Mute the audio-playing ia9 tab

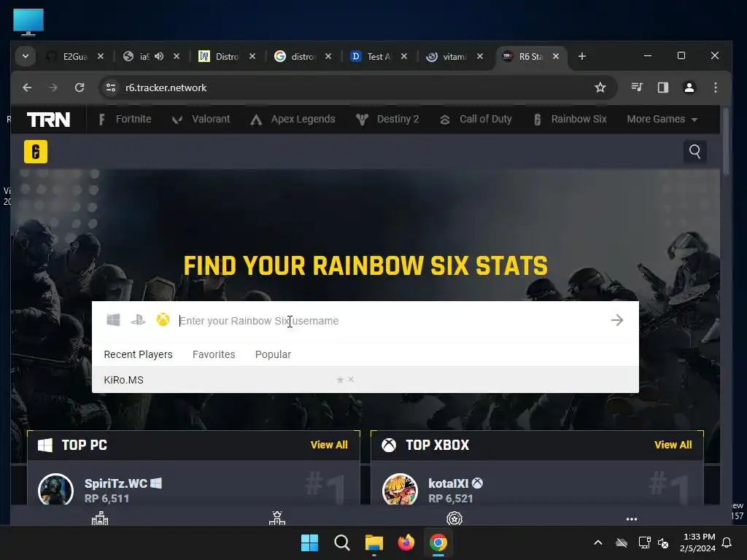[159, 56]
